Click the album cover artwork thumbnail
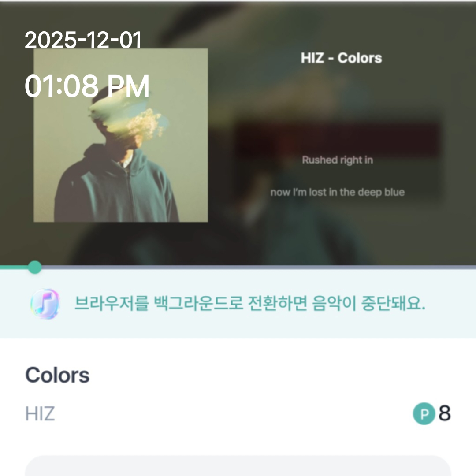Image resolution: width=476 pixels, height=476 pixels. click(121, 135)
